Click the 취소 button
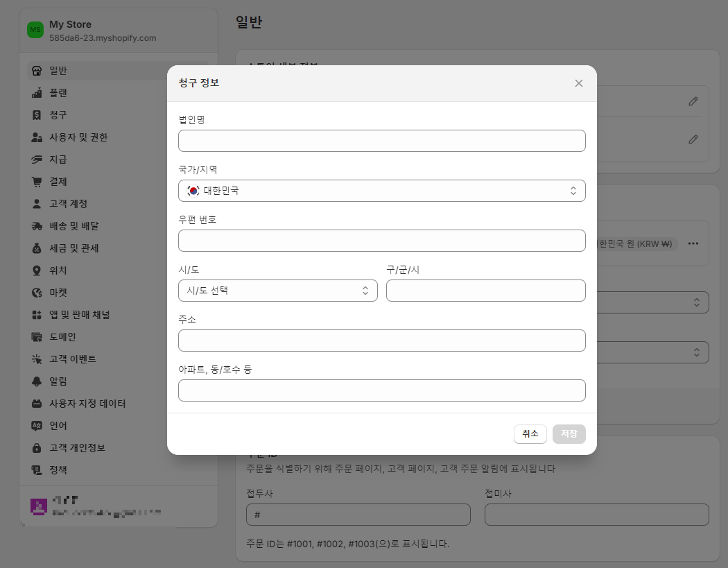728x568 pixels. click(x=530, y=433)
